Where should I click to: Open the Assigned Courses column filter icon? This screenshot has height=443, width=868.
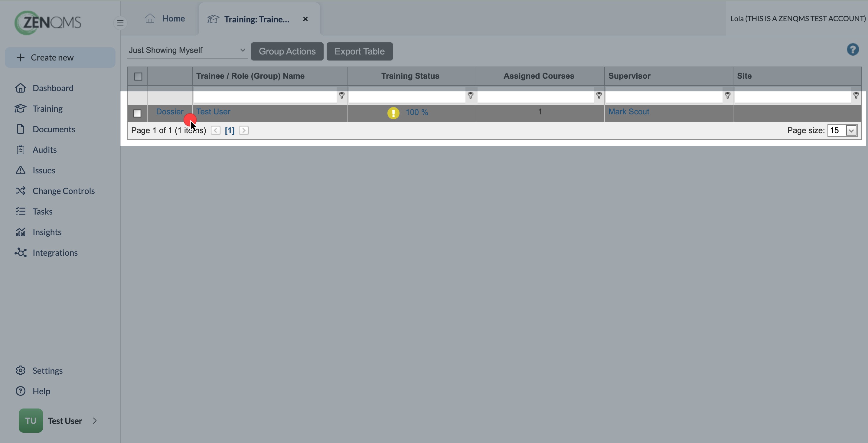(599, 95)
